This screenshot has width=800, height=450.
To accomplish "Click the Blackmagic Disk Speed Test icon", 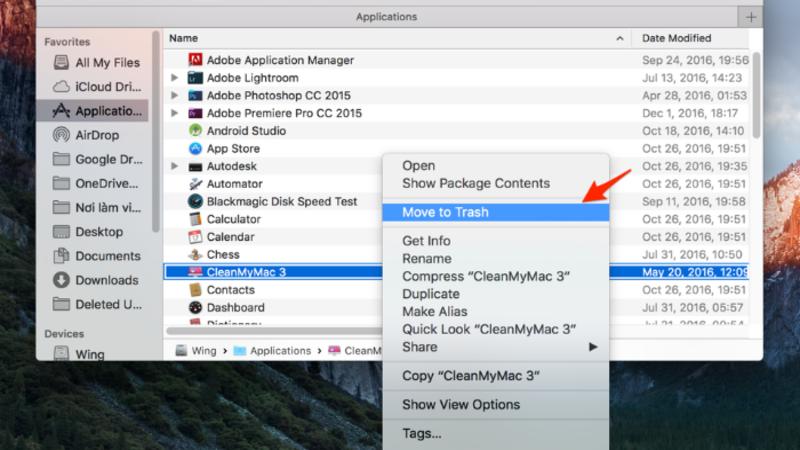I will pyautogui.click(x=195, y=202).
